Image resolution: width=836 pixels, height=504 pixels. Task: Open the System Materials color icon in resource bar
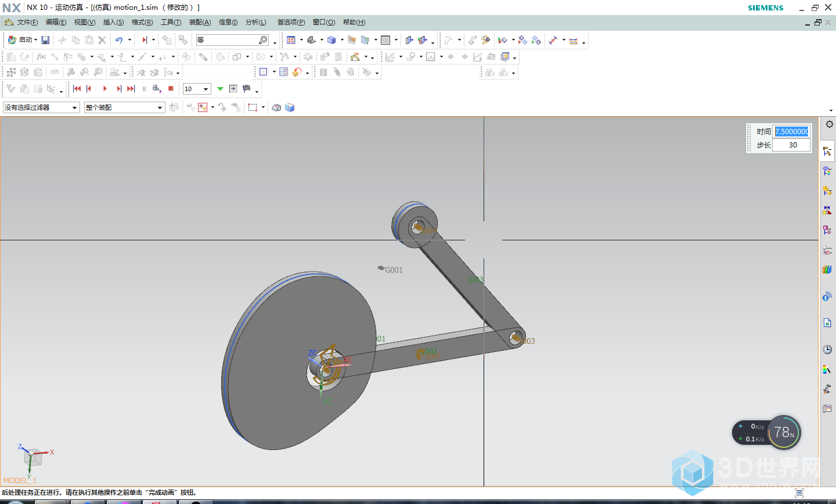(x=827, y=369)
